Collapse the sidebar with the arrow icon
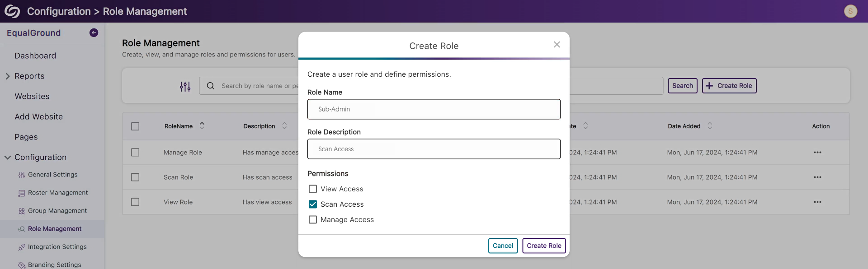 pyautogui.click(x=94, y=32)
